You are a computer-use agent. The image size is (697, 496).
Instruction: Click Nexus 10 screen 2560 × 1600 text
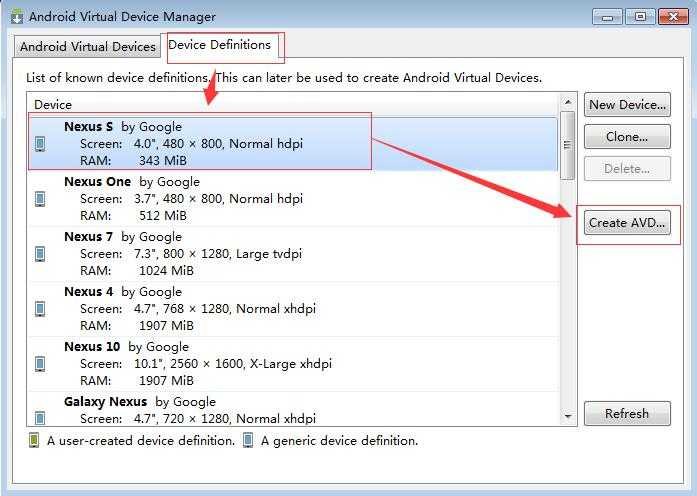[207, 364]
